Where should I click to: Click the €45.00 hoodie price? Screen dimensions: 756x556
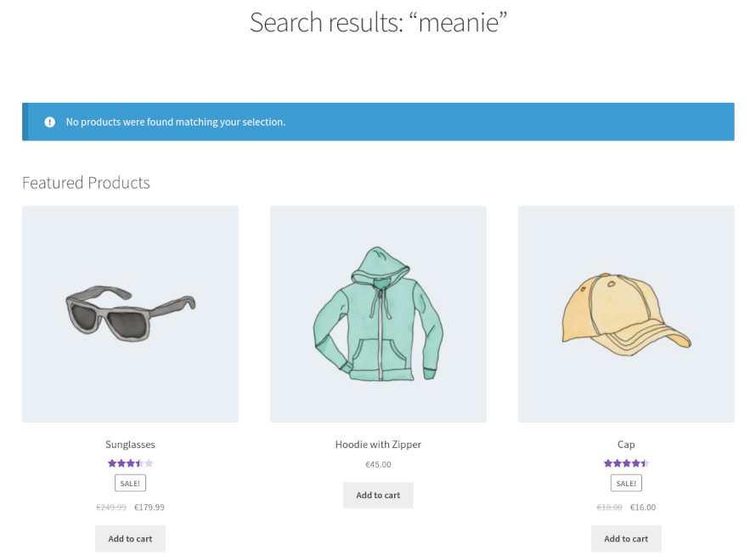[378, 465]
